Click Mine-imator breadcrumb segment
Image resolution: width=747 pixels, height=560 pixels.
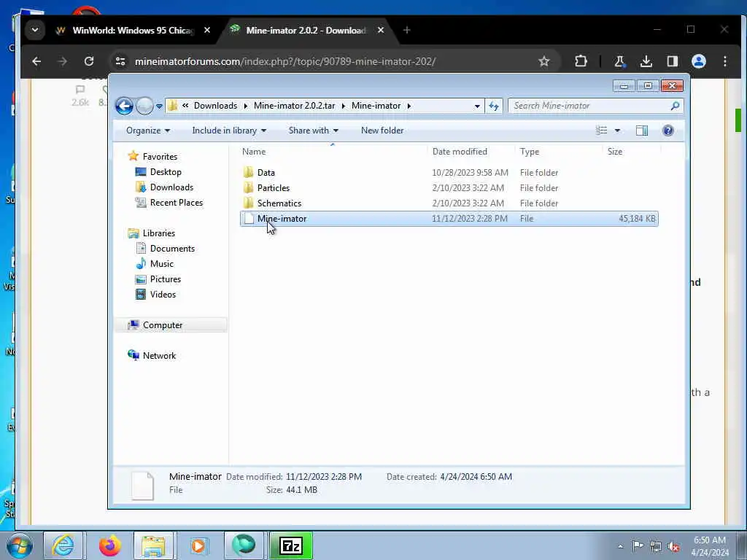pyautogui.click(x=376, y=106)
